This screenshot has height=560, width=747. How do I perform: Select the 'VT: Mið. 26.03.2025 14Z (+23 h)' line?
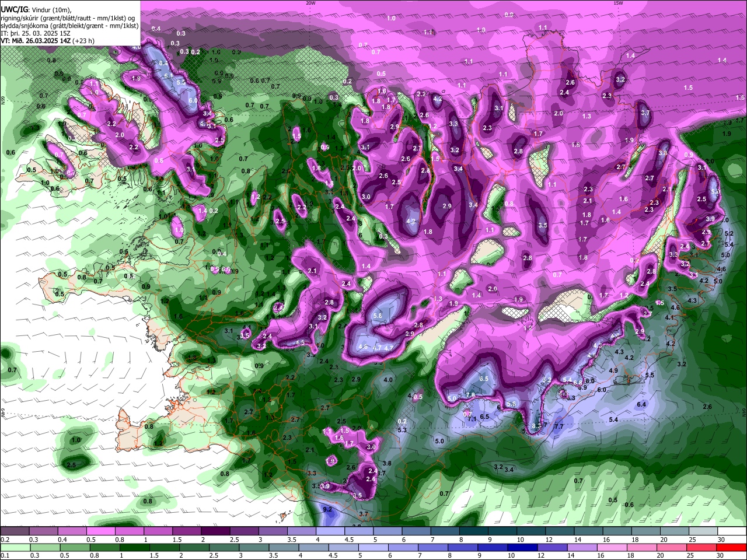47,41
